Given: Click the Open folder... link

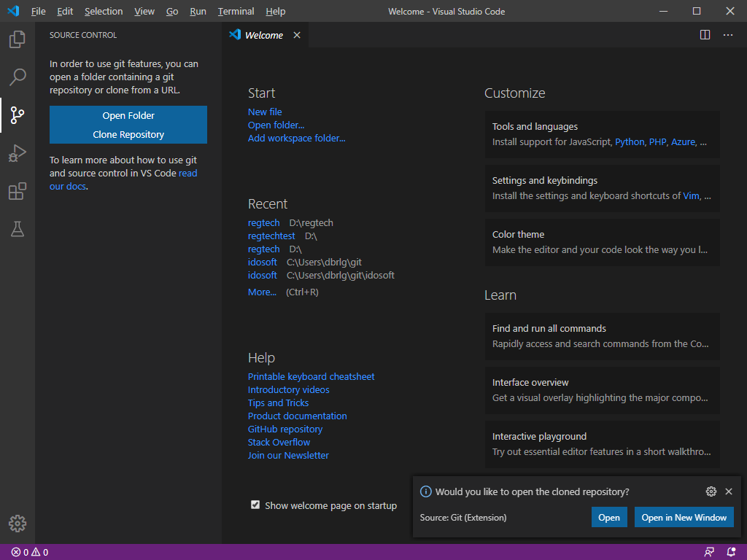Looking at the screenshot, I should pos(276,125).
